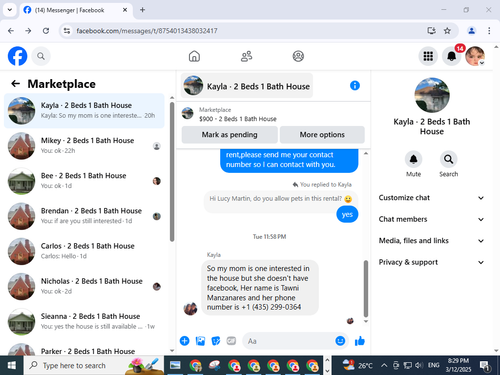The width and height of the screenshot is (500, 375).
Task: Open taskbar clock 8:29 PM
Action: tap(458, 365)
